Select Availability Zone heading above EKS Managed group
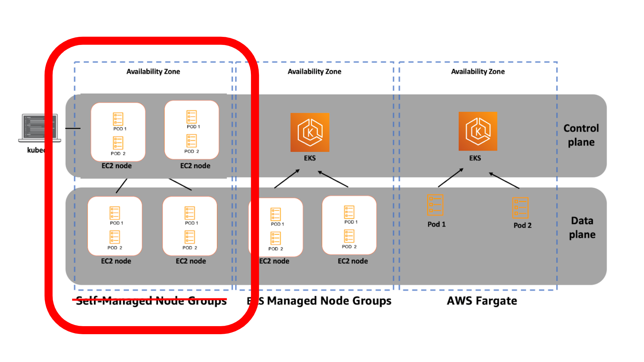 315,71
